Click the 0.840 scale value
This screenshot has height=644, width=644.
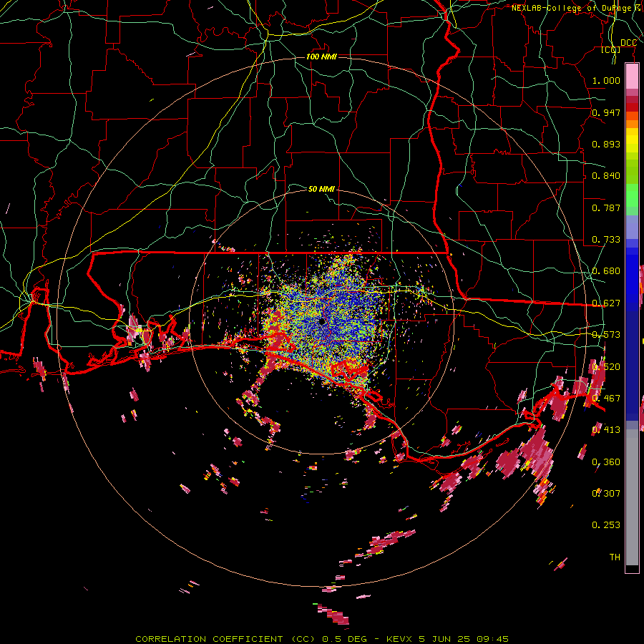pyautogui.click(x=606, y=176)
